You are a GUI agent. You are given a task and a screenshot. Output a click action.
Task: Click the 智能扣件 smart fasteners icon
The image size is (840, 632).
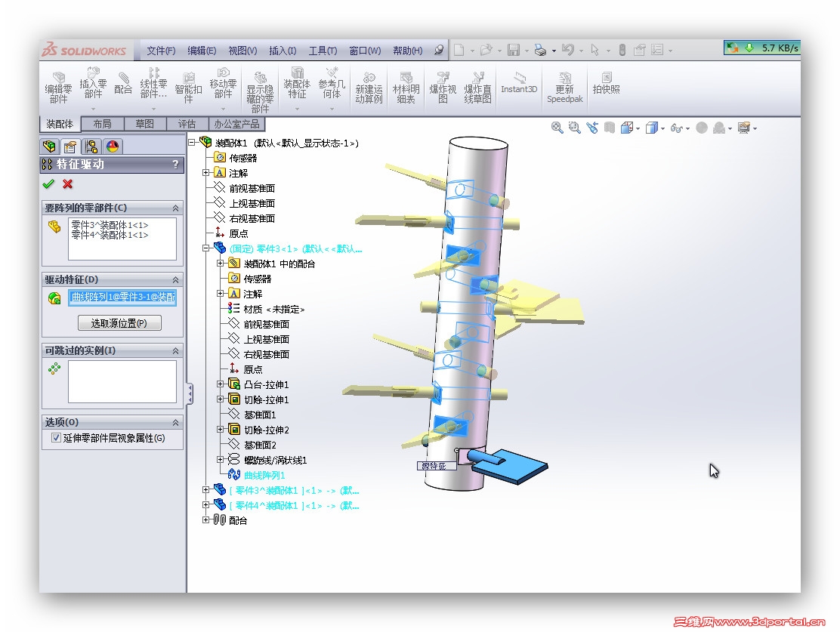click(x=189, y=88)
